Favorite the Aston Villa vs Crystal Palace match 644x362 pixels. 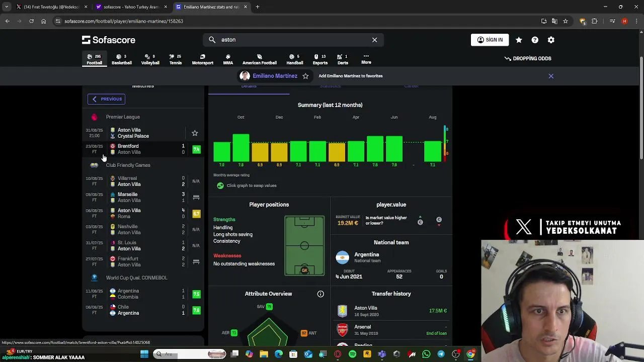[x=195, y=133]
